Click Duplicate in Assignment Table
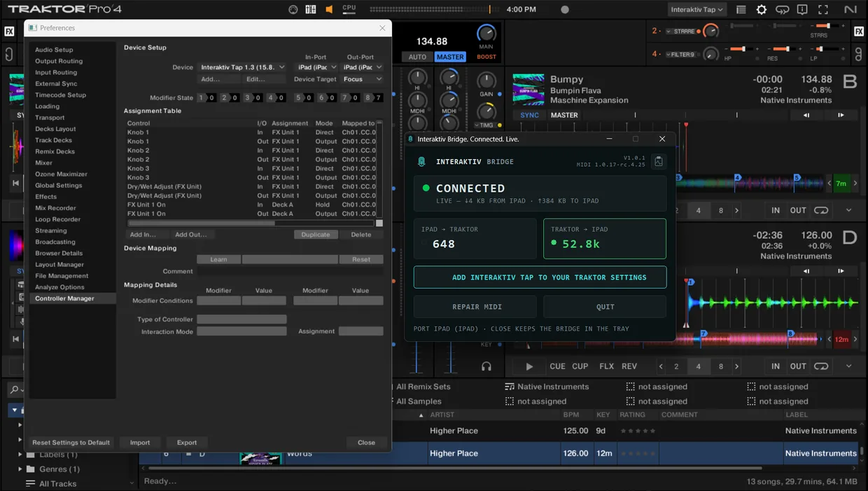Image resolution: width=868 pixels, height=491 pixels. pyautogui.click(x=316, y=235)
